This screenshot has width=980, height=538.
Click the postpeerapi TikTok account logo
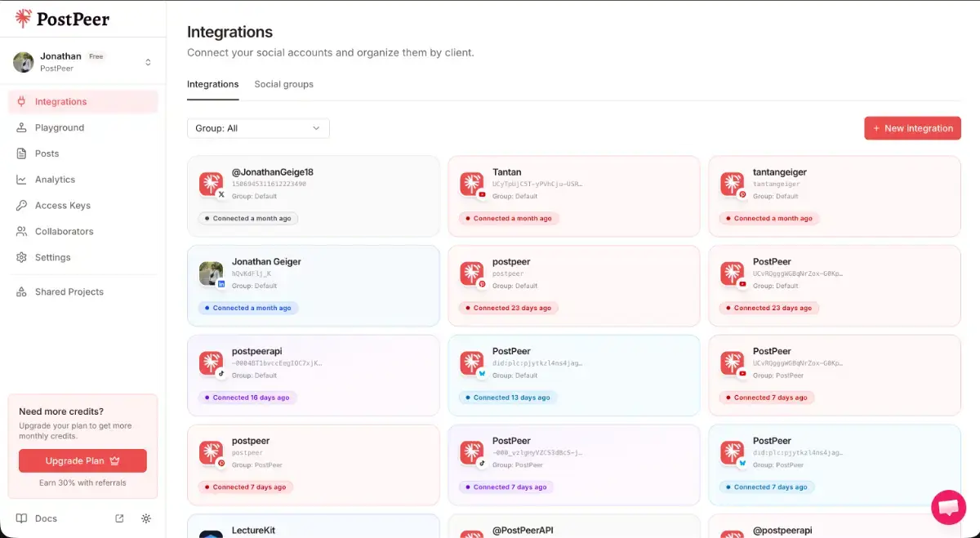point(212,363)
